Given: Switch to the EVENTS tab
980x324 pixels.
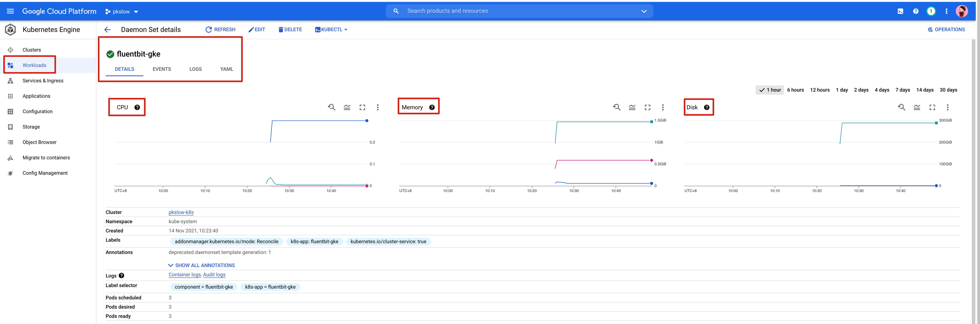Looking at the screenshot, I should point(162,69).
